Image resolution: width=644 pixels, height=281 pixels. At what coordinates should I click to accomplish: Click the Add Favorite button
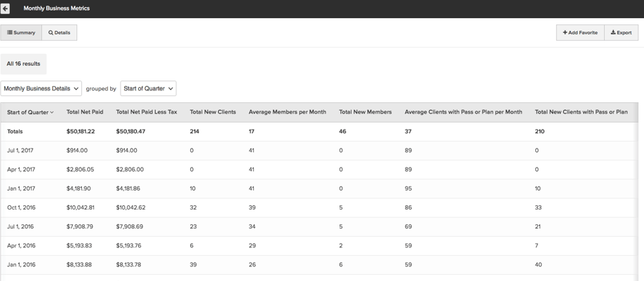coord(580,33)
